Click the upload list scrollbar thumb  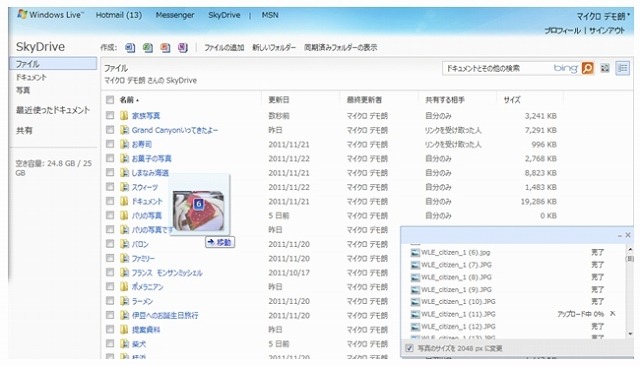coord(630,259)
